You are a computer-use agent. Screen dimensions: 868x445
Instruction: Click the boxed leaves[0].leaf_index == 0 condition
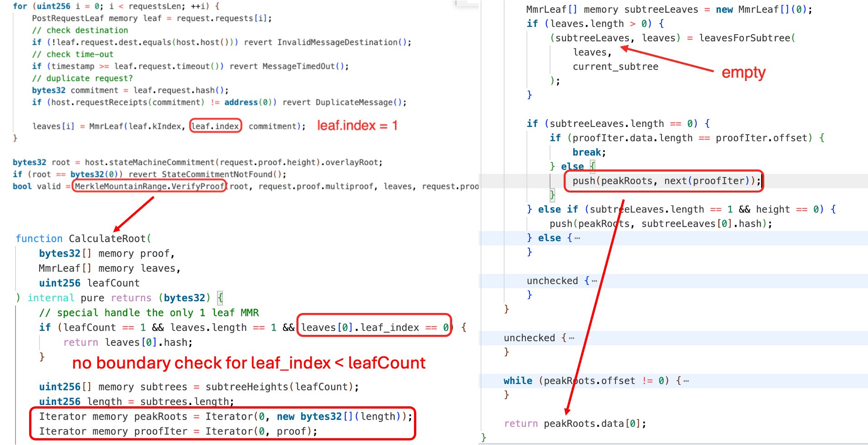tap(374, 328)
